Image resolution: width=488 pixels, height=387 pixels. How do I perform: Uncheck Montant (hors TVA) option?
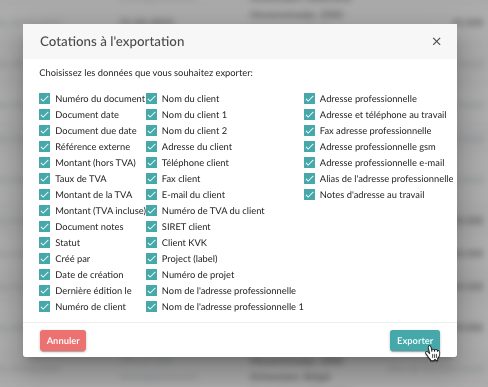click(44, 163)
